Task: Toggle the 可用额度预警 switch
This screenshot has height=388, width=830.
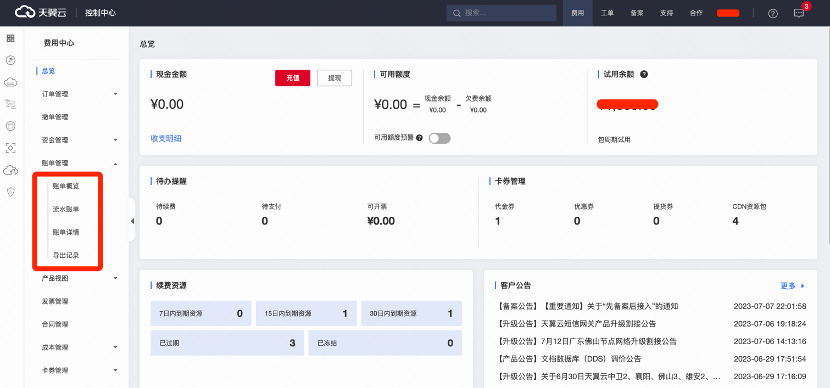Action: 439,138
